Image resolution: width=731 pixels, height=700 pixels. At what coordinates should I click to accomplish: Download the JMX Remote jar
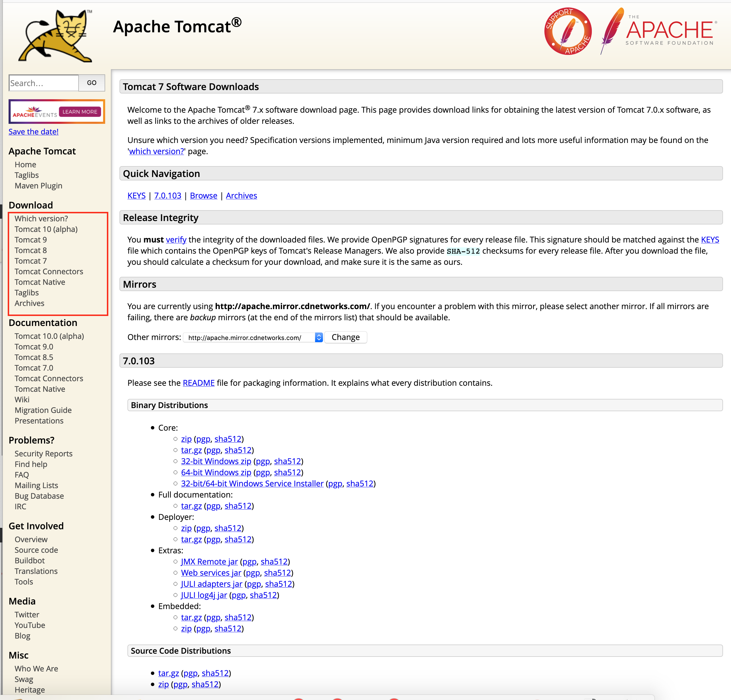[x=209, y=562]
